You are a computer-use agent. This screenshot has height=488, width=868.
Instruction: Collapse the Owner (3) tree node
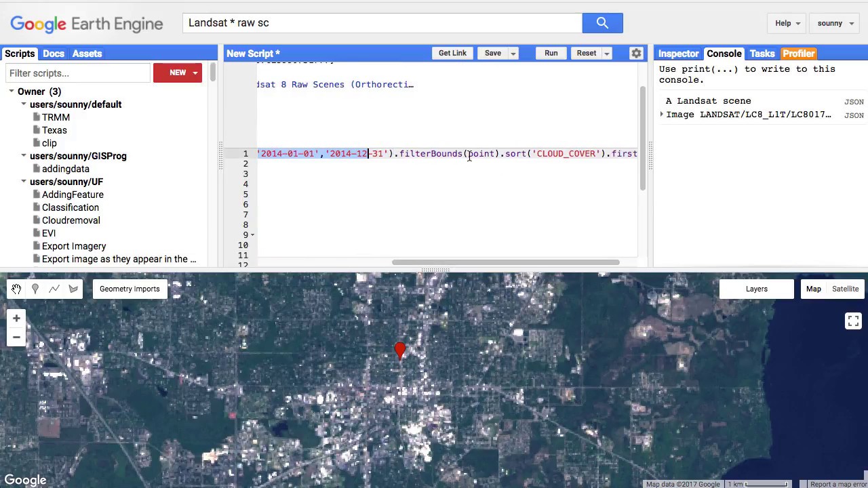point(12,91)
